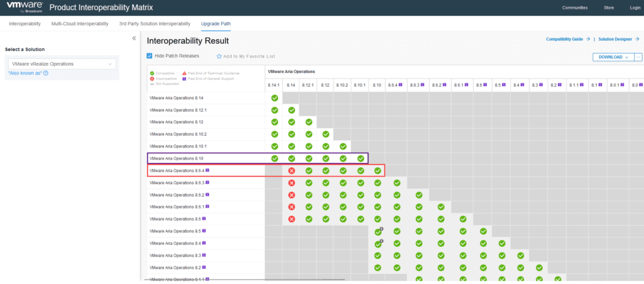Open Multi-Cloud Interoperability tab
The width and height of the screenshot is (644, 284).
pos(80,24)
